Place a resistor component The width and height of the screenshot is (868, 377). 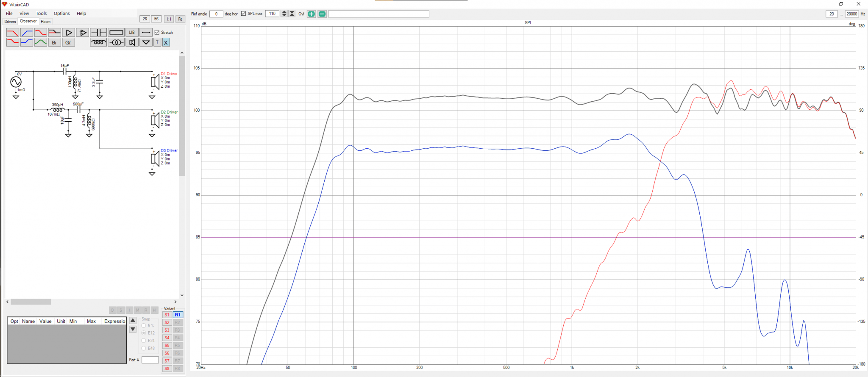click(x=116, y=32)
